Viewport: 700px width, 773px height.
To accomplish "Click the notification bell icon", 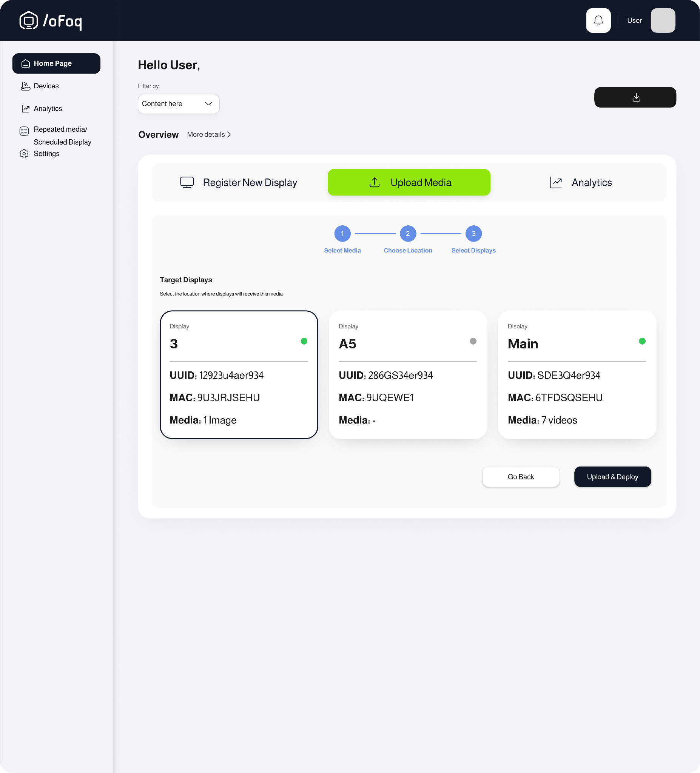I will point(598,21).
